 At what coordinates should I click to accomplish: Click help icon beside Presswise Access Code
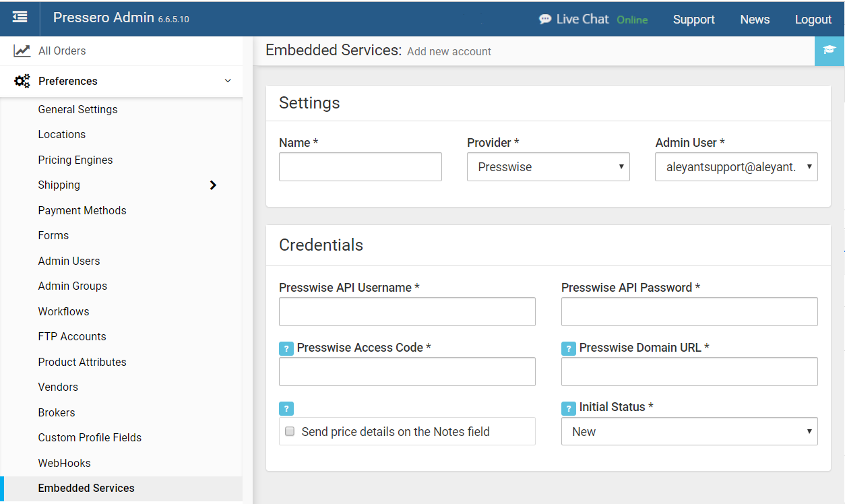coord(286,348)
